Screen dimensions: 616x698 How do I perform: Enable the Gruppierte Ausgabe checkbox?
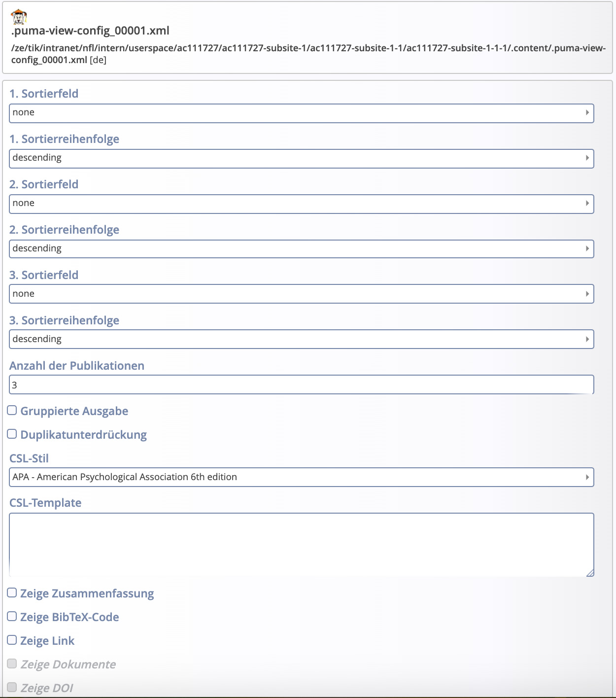pyautogui.click(x=12, y=410)
